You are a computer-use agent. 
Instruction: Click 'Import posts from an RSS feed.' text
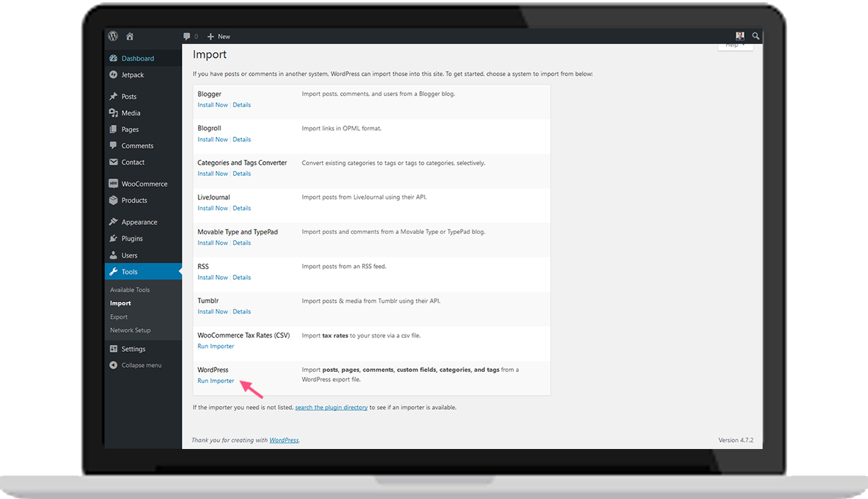pos(344,266)
